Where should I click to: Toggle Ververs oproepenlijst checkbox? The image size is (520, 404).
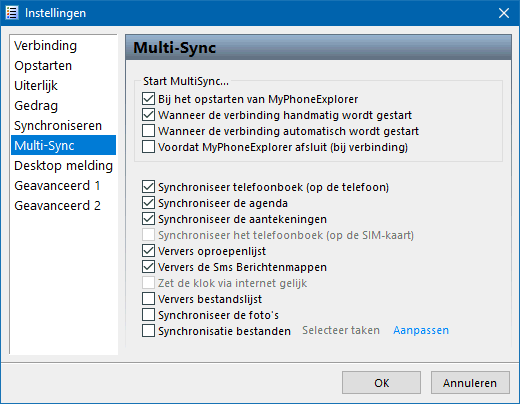(x=148, y=251)
